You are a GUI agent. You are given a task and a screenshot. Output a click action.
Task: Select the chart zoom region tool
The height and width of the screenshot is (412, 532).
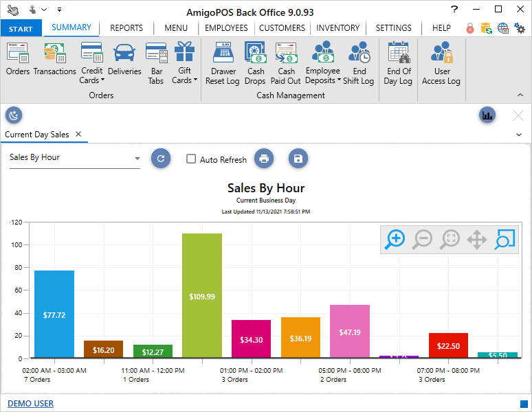[x=505, y=239]
